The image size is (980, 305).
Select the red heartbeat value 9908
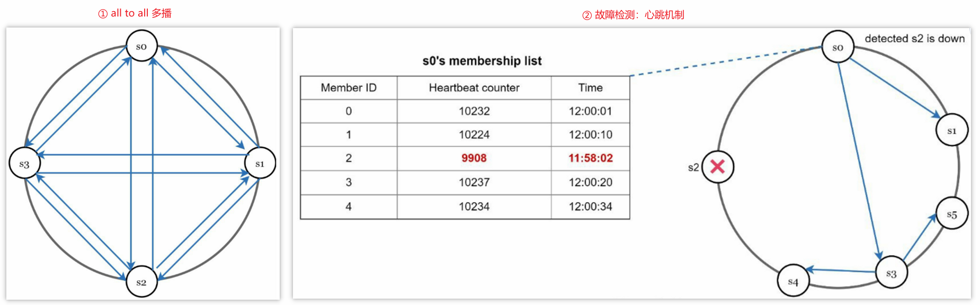474,158
